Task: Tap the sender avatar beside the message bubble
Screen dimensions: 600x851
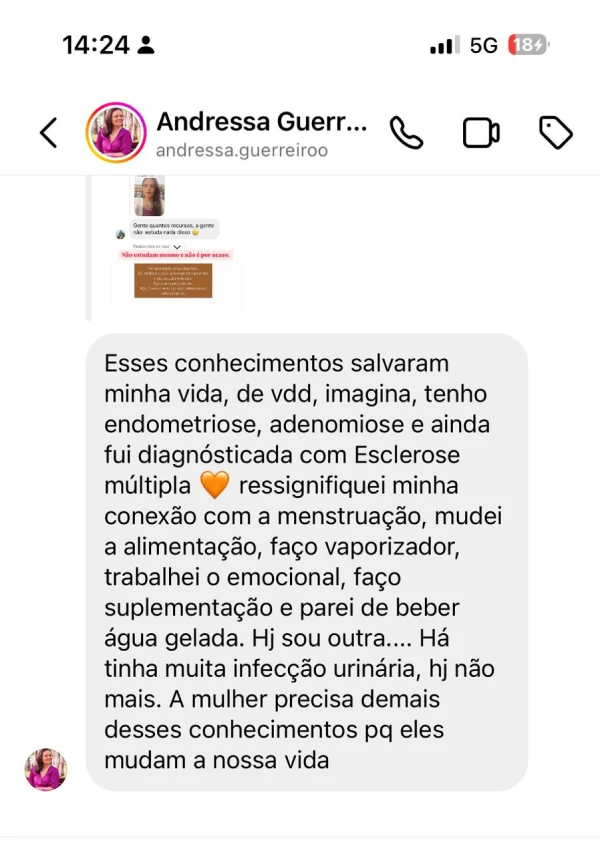Action: (x=46, y=769)
